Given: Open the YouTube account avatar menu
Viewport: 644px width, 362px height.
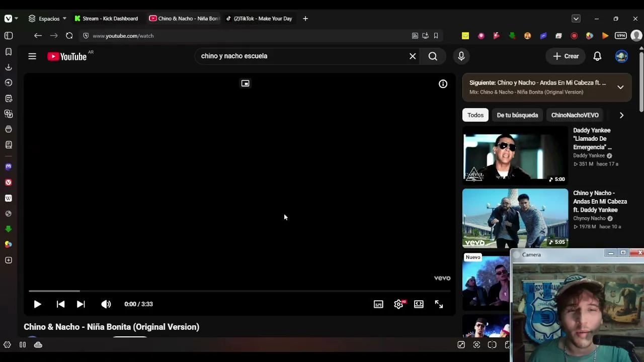Looking at the screenshot, I should coord(621,56).
